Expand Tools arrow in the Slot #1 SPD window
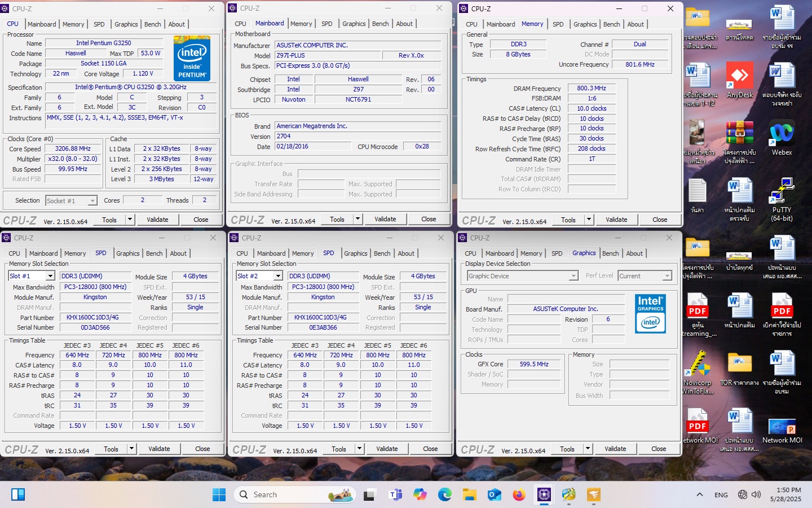Screen dimensions: 812x508 pyautogui.click(x=132, y=449)
